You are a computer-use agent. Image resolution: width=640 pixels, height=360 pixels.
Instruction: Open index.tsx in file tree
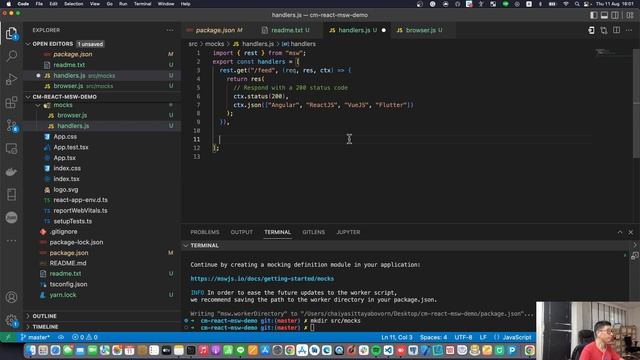coord(67,179)
